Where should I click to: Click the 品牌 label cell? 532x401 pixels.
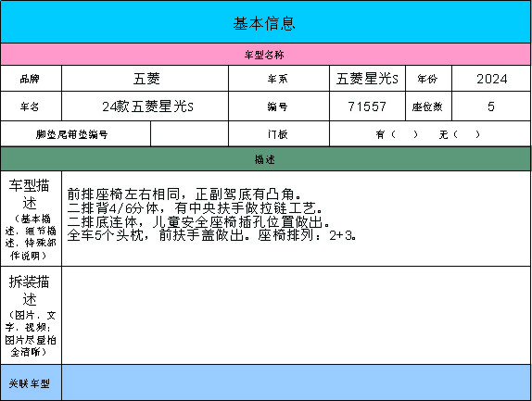click(31, 79)
